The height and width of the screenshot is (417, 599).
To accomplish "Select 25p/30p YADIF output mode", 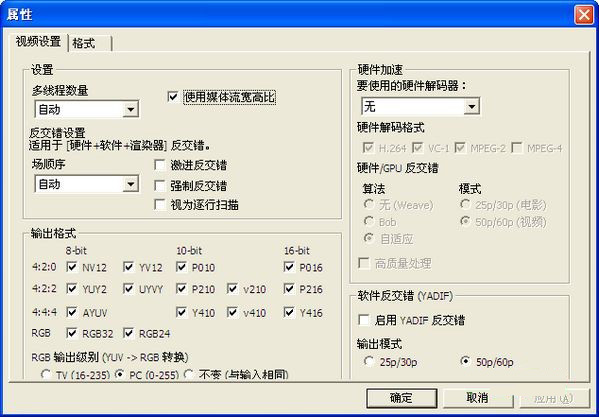I will [369, 361].
